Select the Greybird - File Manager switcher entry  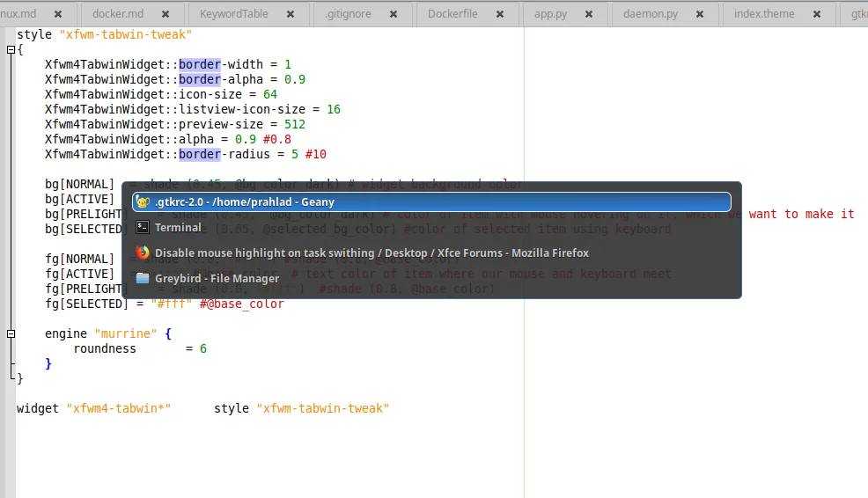[217, 278]
